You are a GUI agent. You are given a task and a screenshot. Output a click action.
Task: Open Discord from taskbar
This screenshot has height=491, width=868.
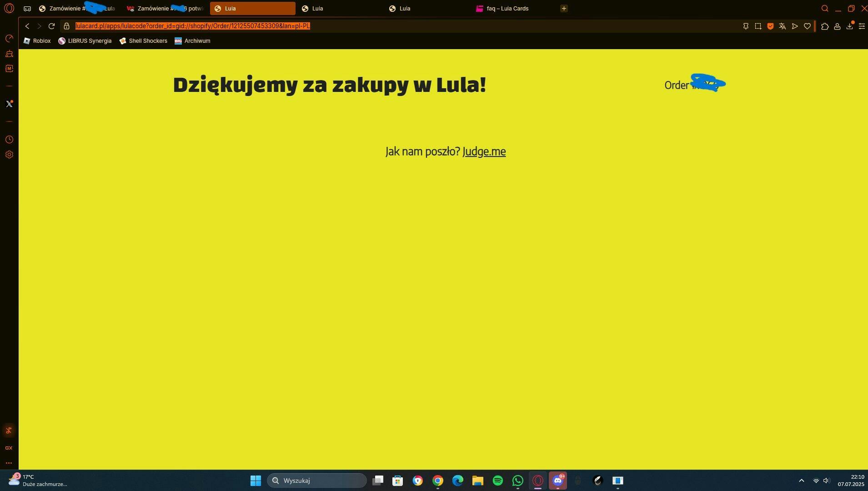(x=558, y=481)
